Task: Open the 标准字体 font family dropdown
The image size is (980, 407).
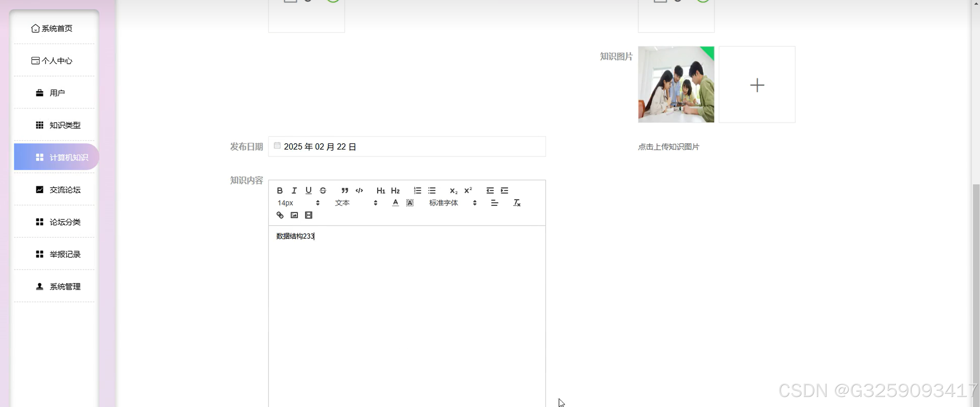Action: tap(453, 203)
